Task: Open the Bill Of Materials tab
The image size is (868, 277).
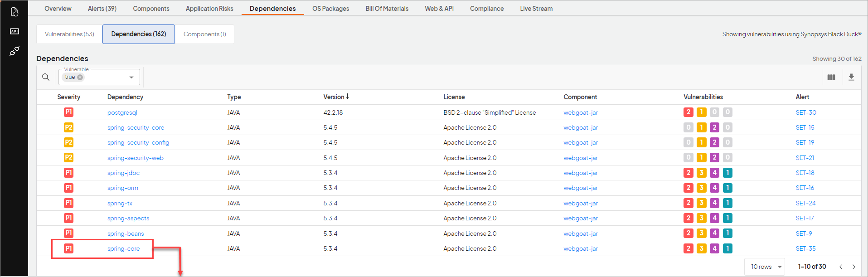Action: 387,9
